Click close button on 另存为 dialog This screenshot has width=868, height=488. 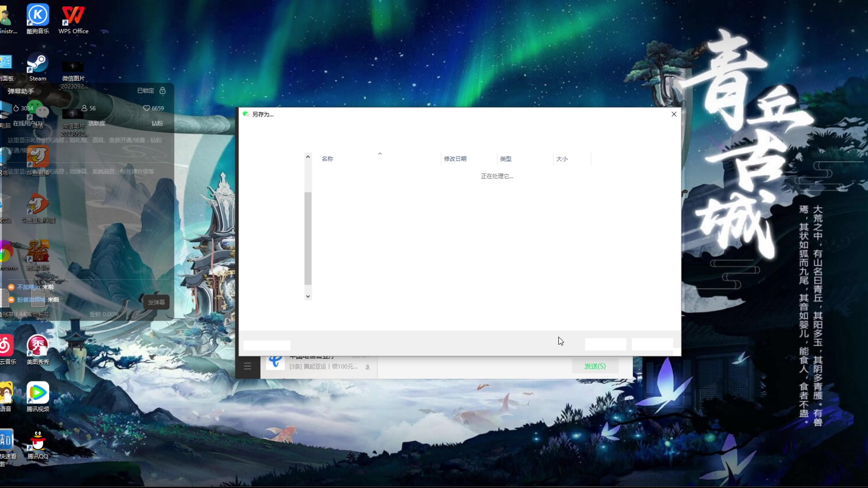coord(674,114)
